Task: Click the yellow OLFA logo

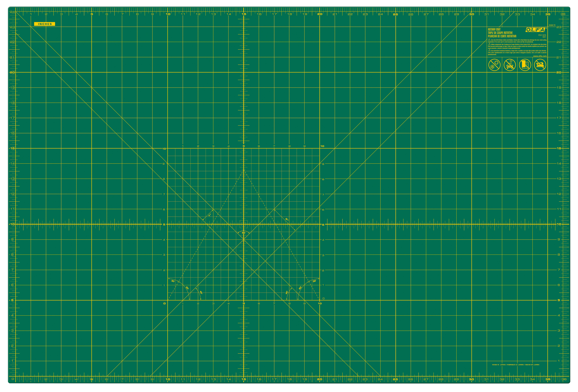Action: click(535, 30)
